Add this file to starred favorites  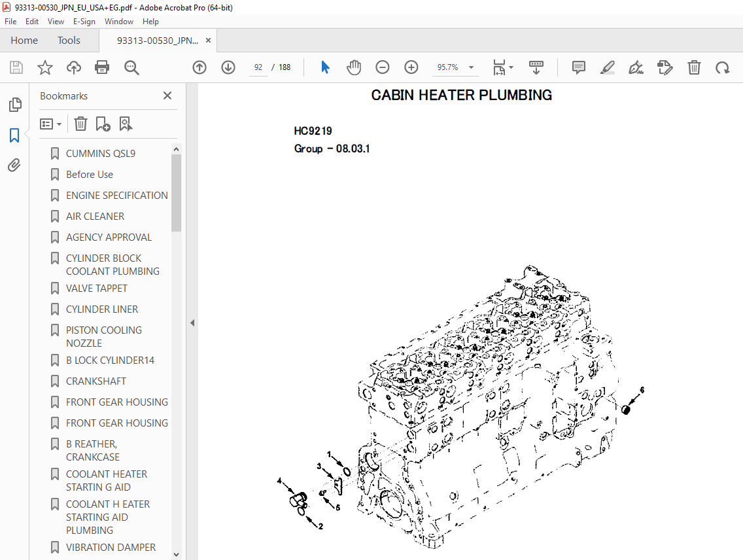click(45, 67)
